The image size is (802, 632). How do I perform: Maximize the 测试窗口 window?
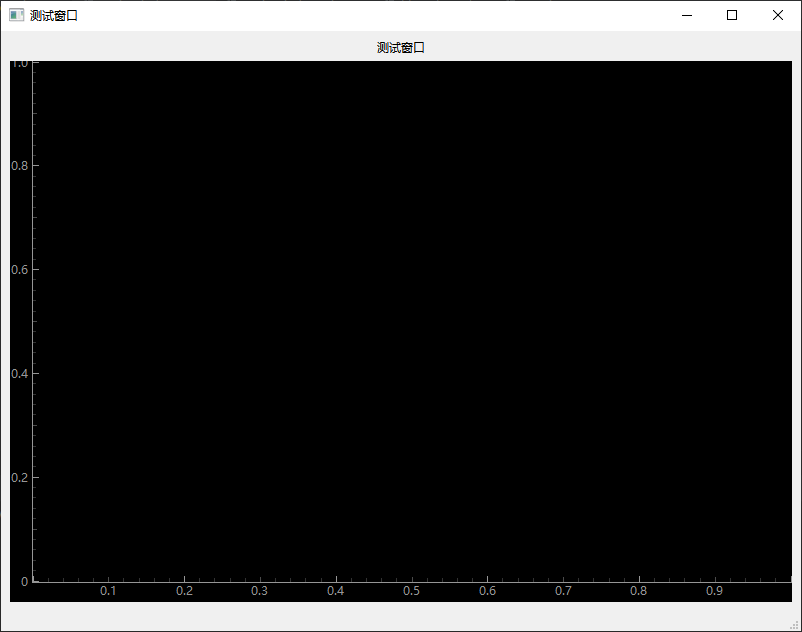[732, 15]
